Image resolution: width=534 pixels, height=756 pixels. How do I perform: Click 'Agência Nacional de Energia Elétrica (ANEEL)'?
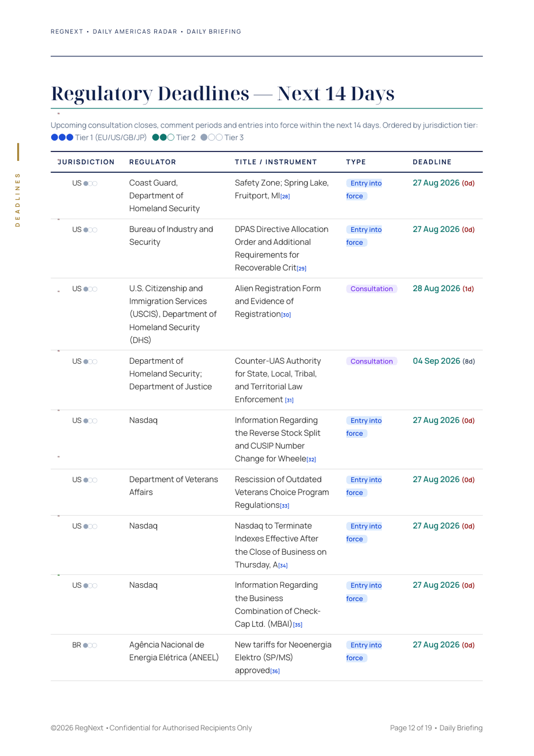pos(174,652)
